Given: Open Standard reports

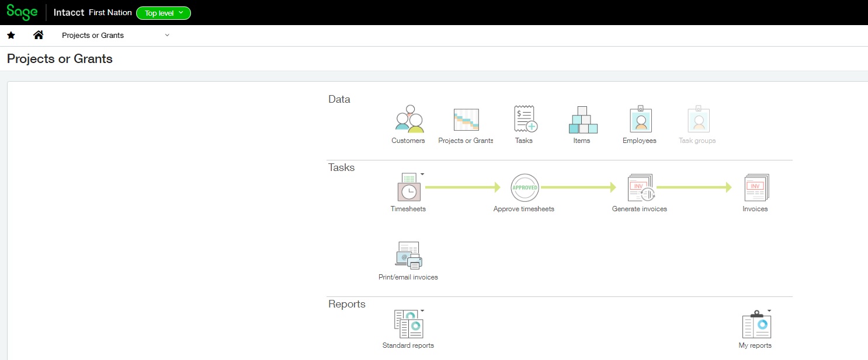Looking at the screenshot, I should point(408,324).
